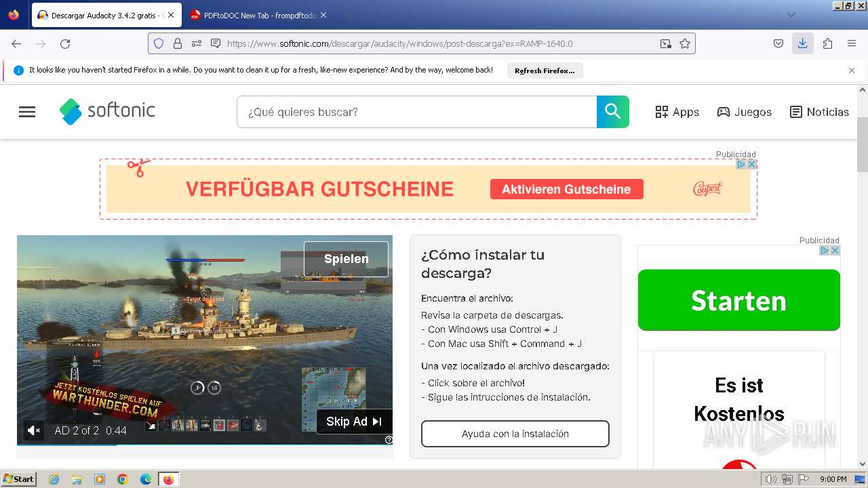This screenshot has height=488, width=868.
Task: Focus the ¿Qué quieres buscar? search field
Action: pyautogui.click(x=416, y=112)
